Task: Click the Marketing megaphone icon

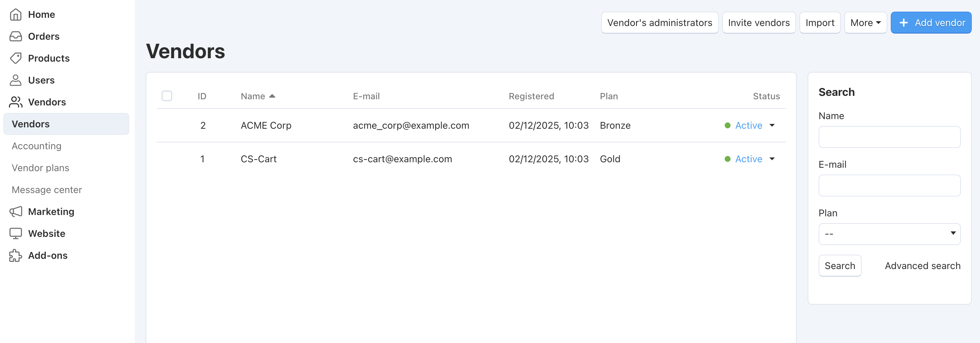Action: 16,212
